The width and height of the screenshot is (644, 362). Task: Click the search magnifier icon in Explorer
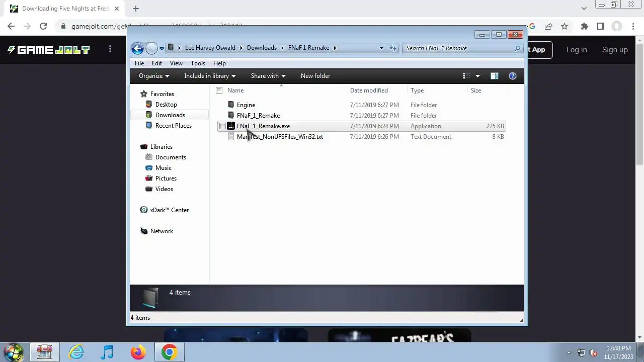(x=517, y=48)
